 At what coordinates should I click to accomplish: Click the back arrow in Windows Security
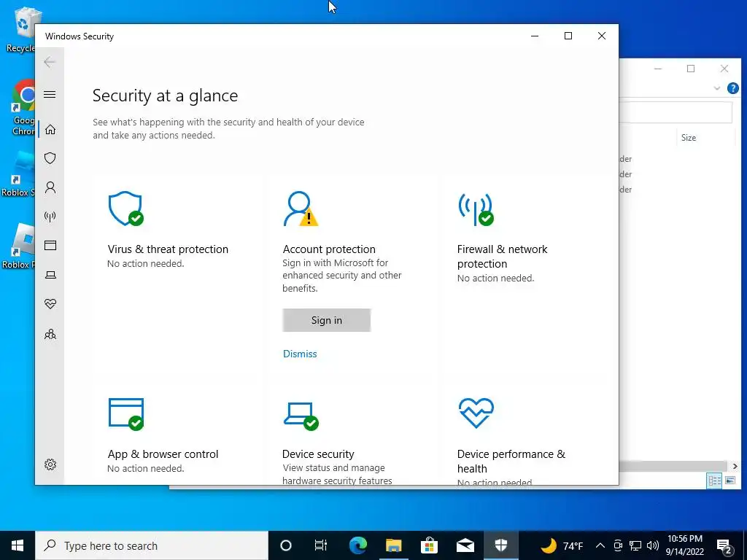click(x=50, y=62)
